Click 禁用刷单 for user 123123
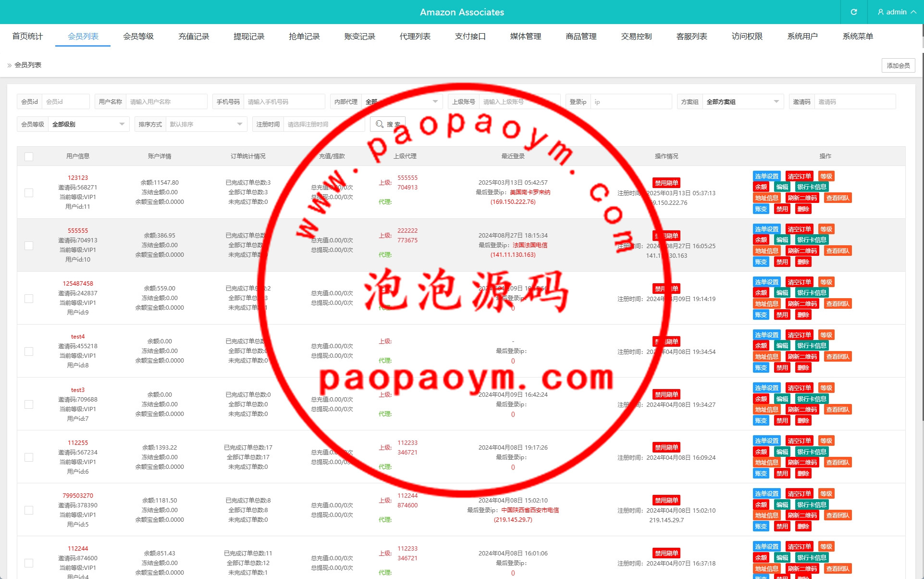 click(666, 183)
